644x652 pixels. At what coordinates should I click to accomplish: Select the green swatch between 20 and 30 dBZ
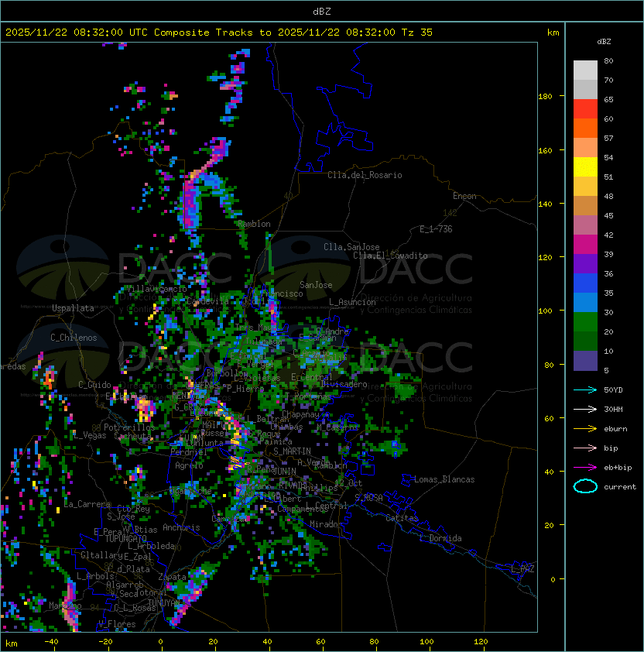[x=585, y=322]
